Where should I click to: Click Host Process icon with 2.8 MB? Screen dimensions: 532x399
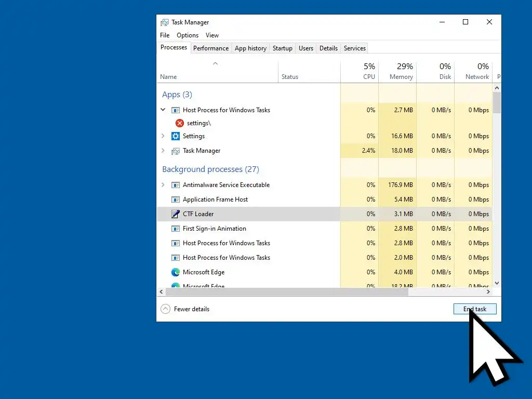coord(176,243)
